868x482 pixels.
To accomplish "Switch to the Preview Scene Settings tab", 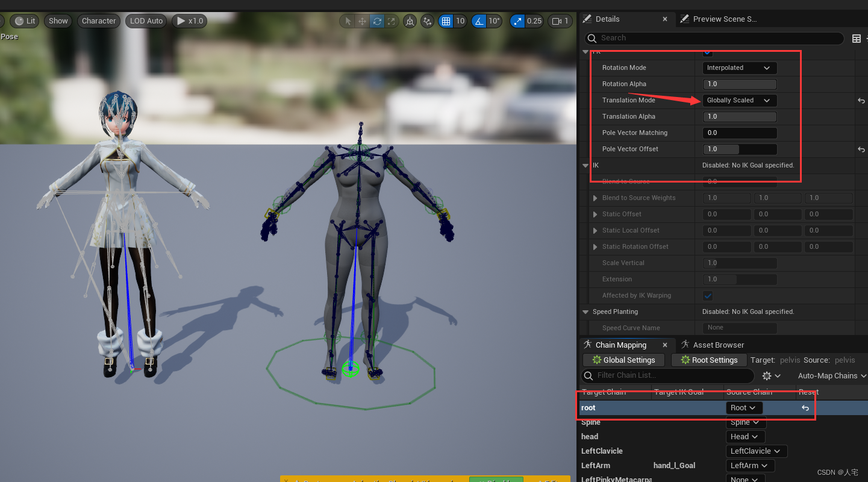I will point(724,19).
